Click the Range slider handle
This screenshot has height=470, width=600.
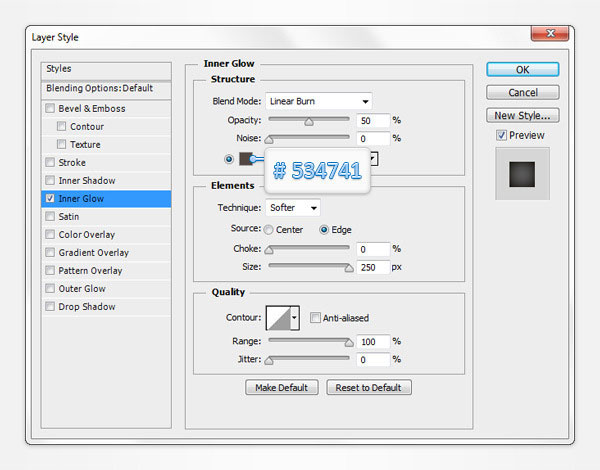click(x=349, y=343)
